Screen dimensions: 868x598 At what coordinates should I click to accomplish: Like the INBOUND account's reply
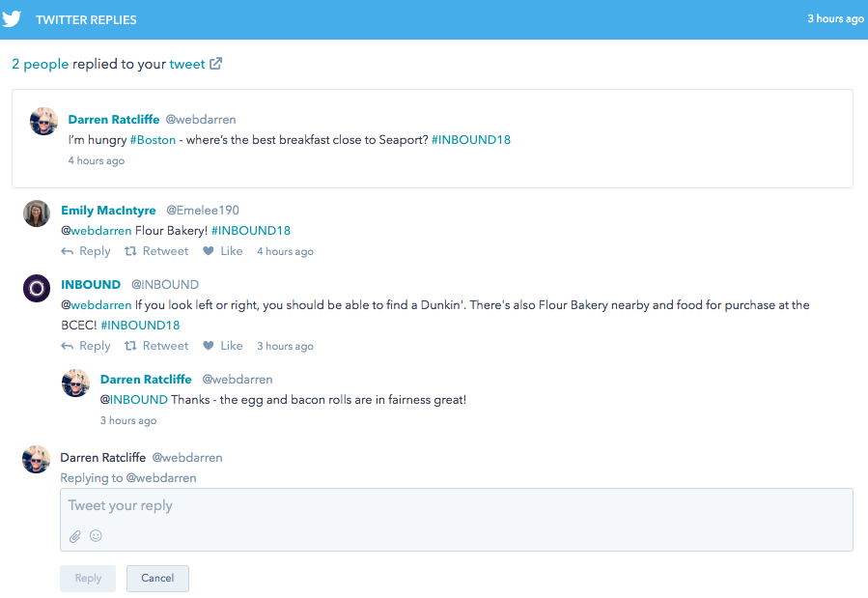pos(222,346)
